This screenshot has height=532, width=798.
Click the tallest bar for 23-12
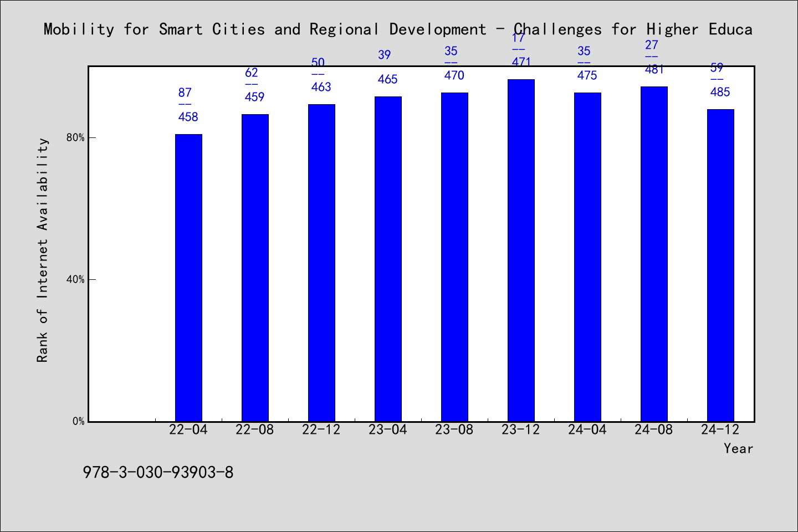click(x=521, y=250)
